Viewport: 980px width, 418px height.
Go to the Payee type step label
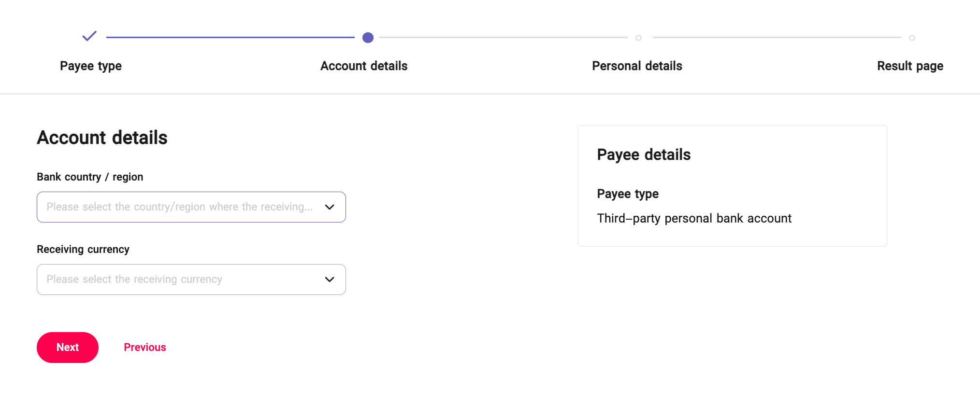[91, 66]
